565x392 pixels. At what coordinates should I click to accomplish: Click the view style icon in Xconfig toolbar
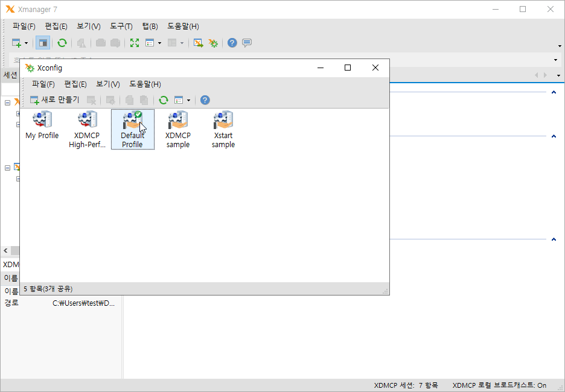pos(179,100)
